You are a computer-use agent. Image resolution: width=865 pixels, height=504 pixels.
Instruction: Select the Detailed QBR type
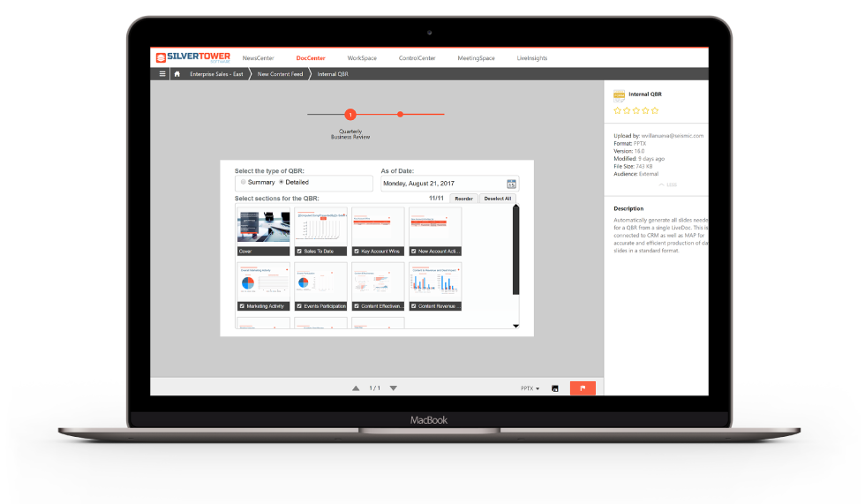tap(282, 182)
